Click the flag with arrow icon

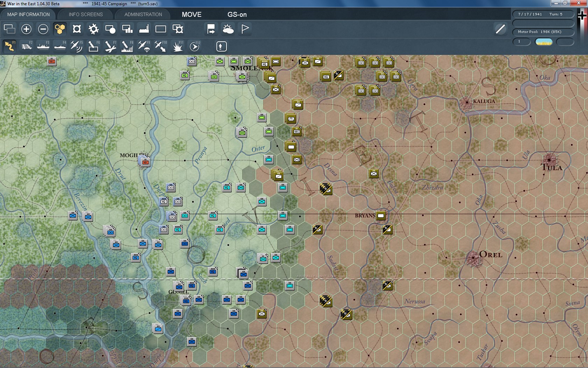point(211,29)
